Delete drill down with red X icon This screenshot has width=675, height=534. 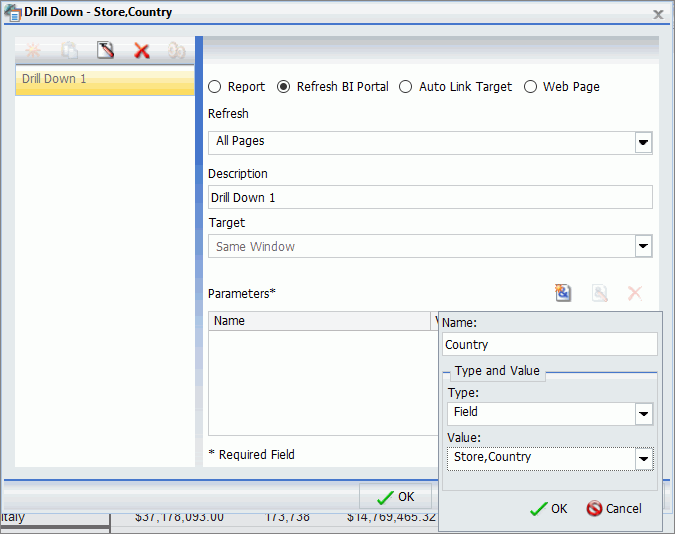coord(142,51)
